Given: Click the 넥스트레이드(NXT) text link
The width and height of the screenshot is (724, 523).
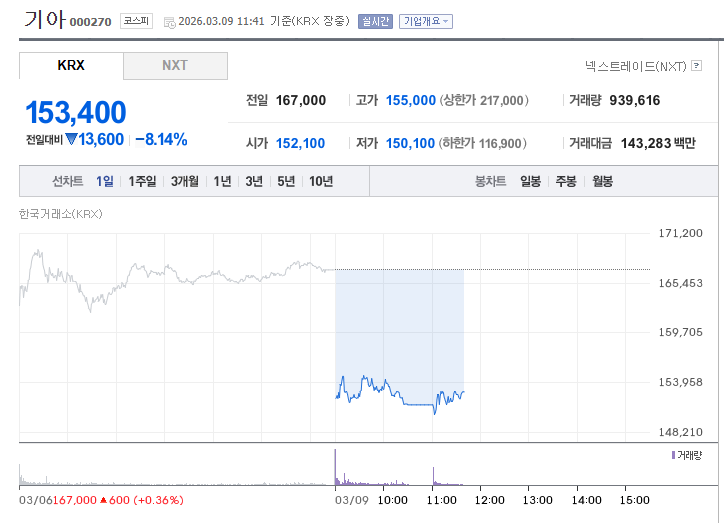Looking at the screenshot, I should click(x=636, y=66).
